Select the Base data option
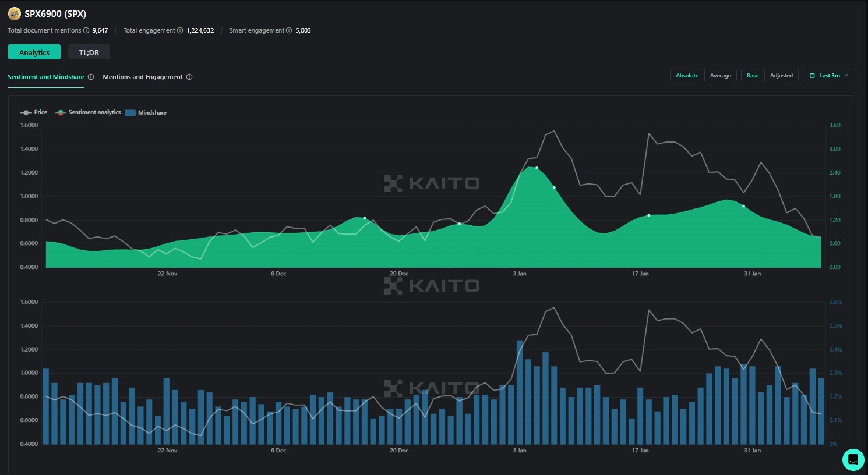 click(x=753, y=76)
